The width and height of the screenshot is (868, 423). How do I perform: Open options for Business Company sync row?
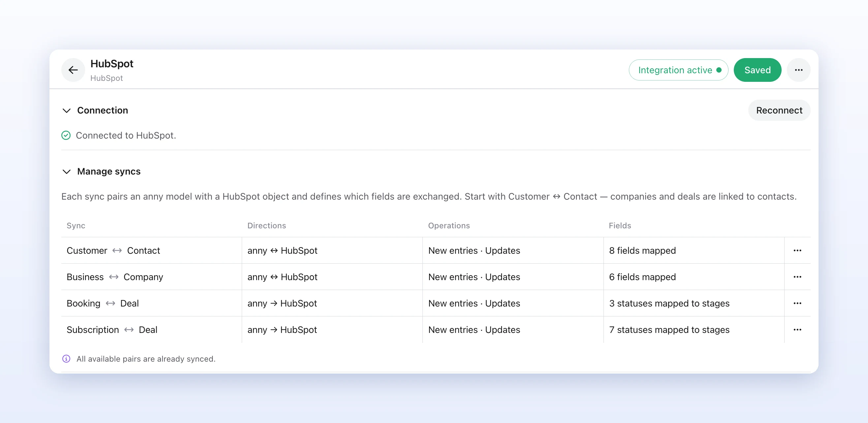click(797, 277)
